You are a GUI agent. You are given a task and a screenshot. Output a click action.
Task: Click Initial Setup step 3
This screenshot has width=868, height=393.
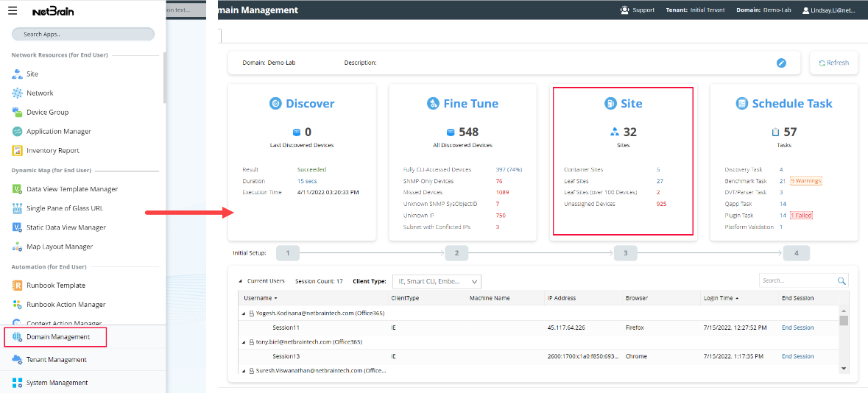pos(626,253)
